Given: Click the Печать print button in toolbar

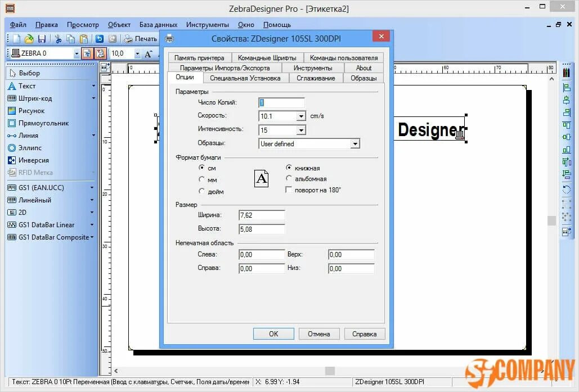Looking at the screenshot, I should click(x=140, y=39).
